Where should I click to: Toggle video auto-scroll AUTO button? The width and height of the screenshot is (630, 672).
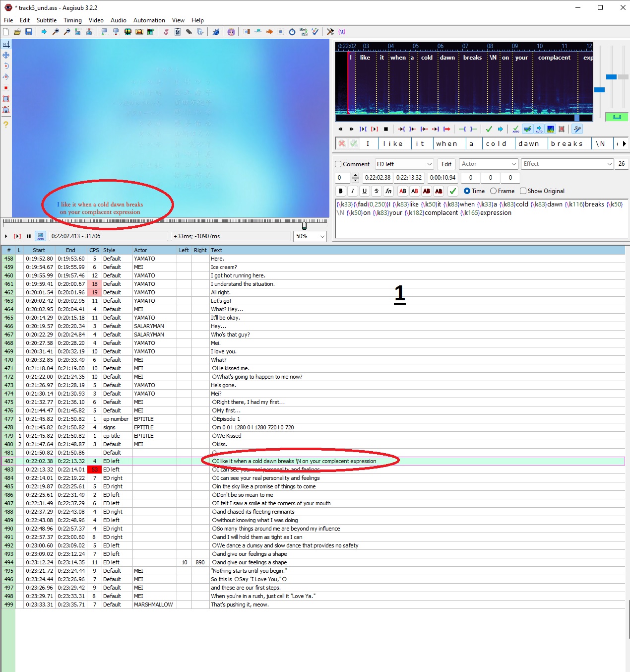pos(41,236)
